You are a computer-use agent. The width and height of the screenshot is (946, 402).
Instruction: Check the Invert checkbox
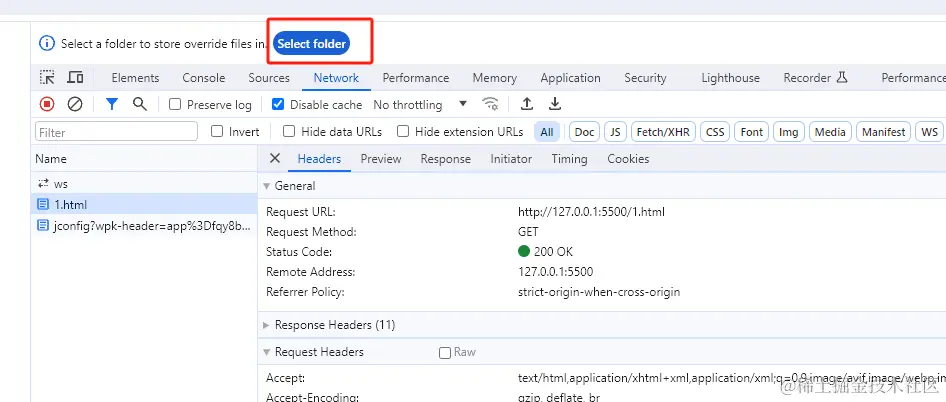point(217,132)
